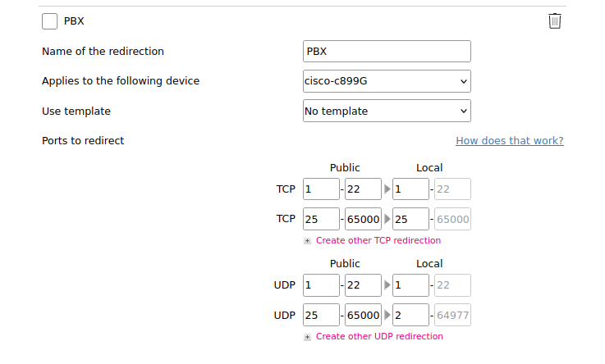Screen dimensions: 605x364
Task: Click Create other UDP redirection
Action: coord(379,336)
